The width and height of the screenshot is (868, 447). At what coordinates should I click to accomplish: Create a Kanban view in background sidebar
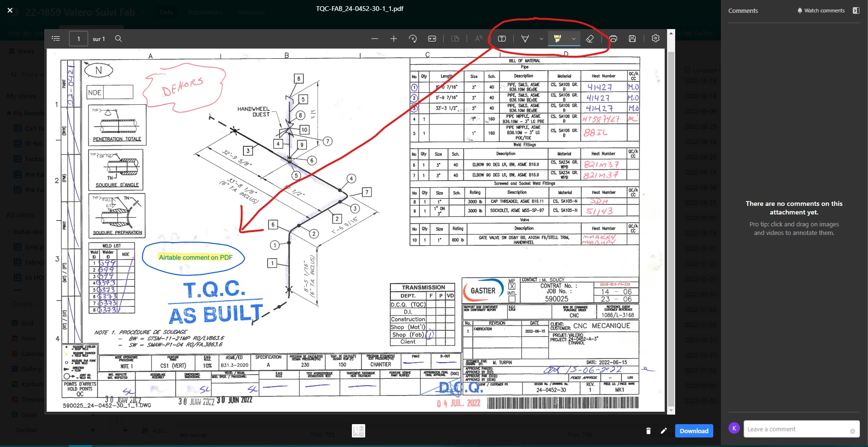click(28, 384)
